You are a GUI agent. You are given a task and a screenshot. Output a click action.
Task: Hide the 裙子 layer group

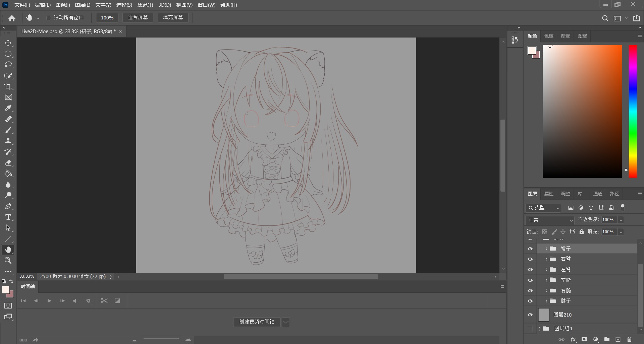(530, 249)
